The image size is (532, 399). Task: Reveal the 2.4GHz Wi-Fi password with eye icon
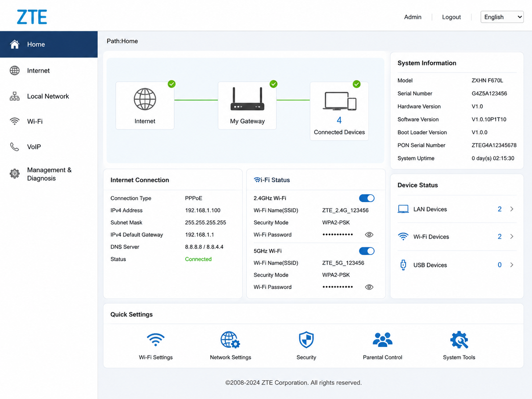(x=369, y=235)
